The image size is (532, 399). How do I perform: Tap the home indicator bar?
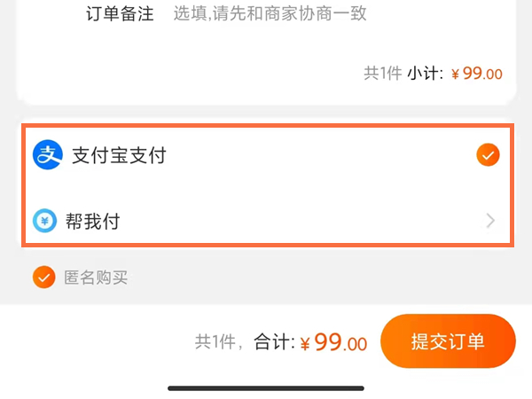(x=266, y=387)
